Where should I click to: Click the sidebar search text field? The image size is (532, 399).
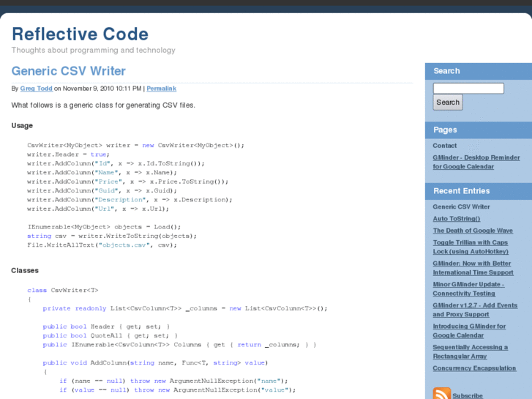point(468,89)
